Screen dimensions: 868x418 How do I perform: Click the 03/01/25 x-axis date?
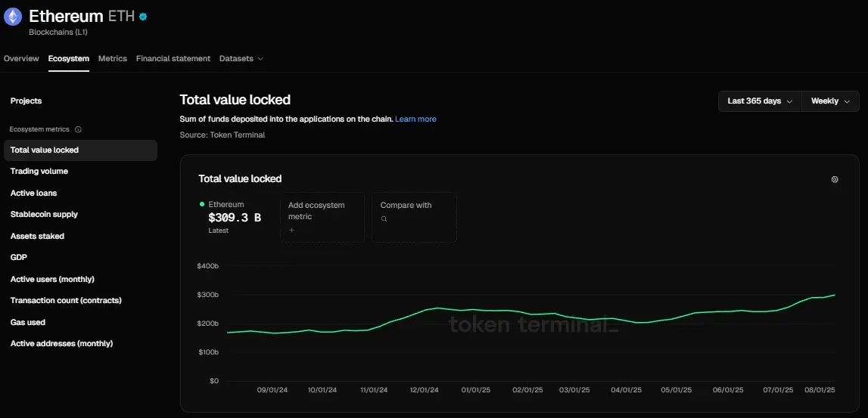point(574,390)
